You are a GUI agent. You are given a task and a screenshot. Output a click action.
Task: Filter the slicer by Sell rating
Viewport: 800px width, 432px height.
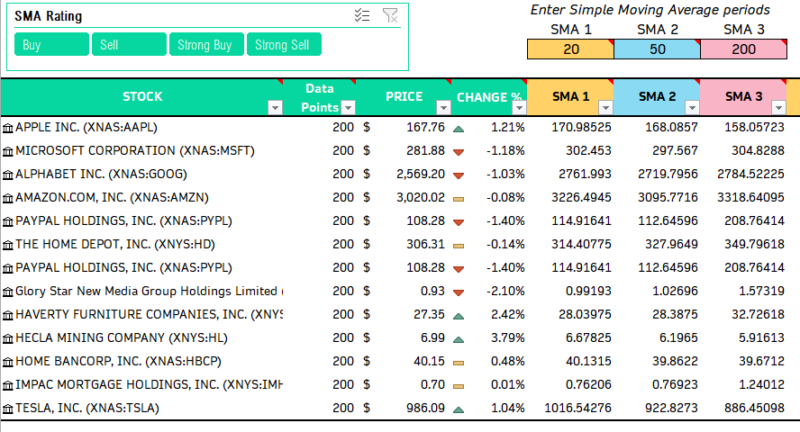[x=129, y=44]
